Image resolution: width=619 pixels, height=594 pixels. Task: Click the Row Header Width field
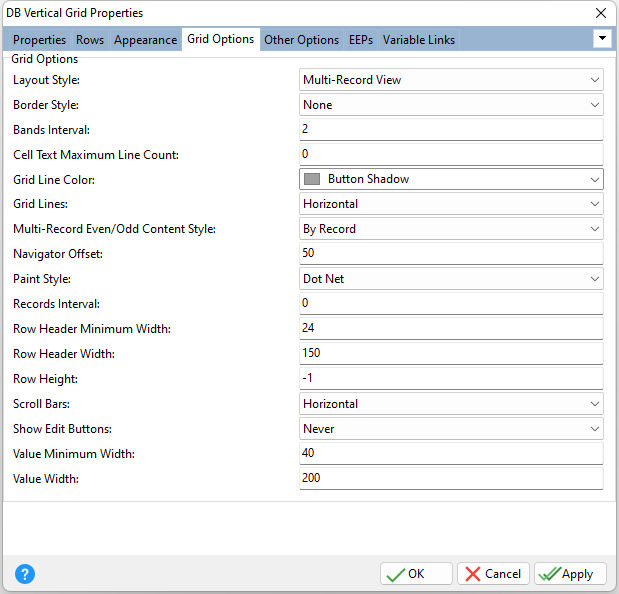[451, 353]
